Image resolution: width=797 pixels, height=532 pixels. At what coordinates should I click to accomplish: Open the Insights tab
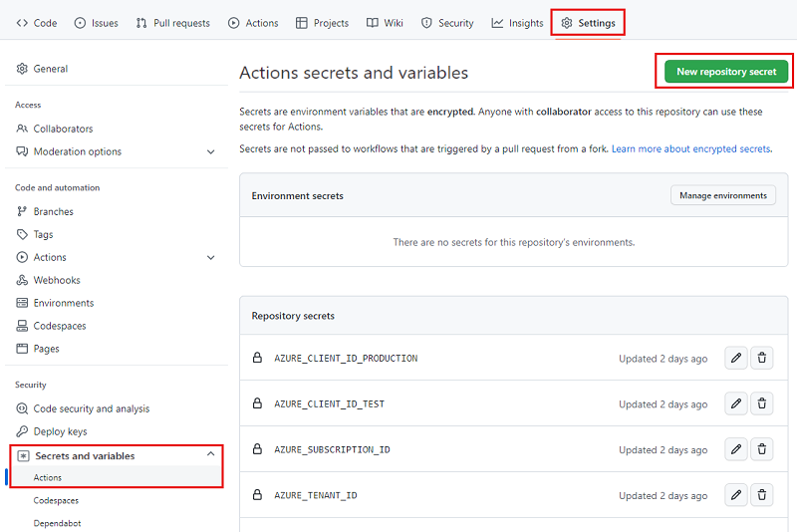(x=517, y=23)
